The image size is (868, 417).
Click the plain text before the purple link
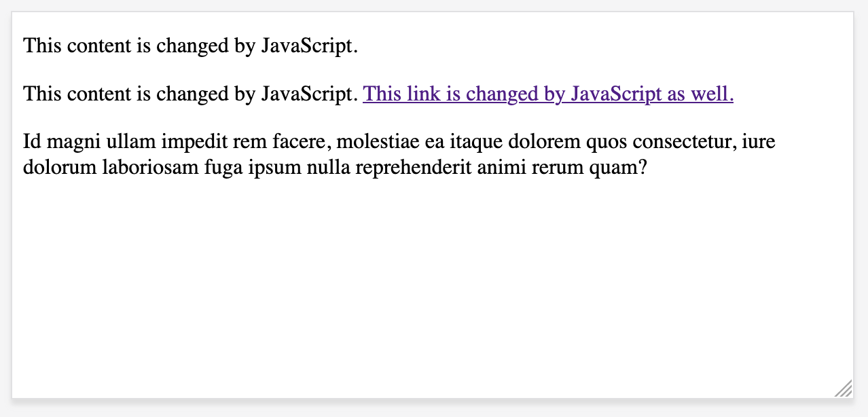(x=190, y=94)
